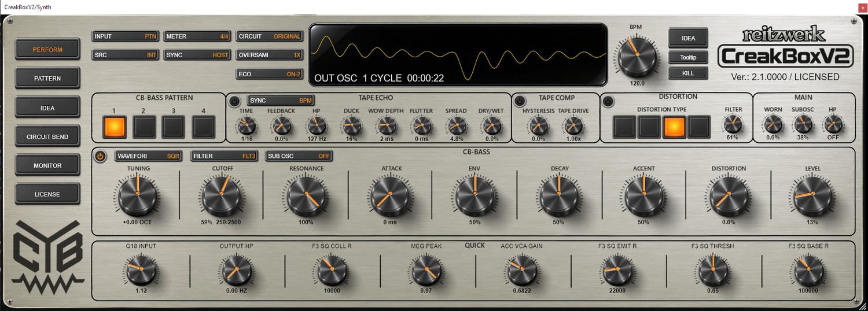Screen dimensions: 868x311
Task: Switch to the CIRCUIT BEND page
Action: [47, 137]
